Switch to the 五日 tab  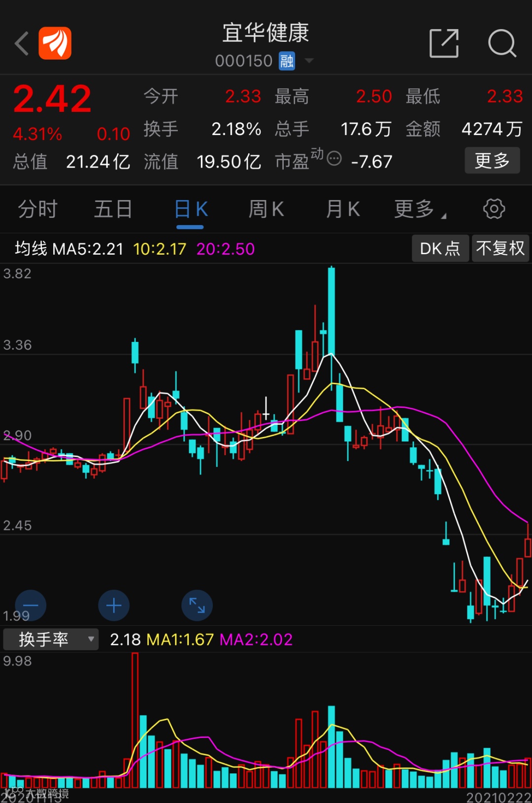[x=113, y=209]
